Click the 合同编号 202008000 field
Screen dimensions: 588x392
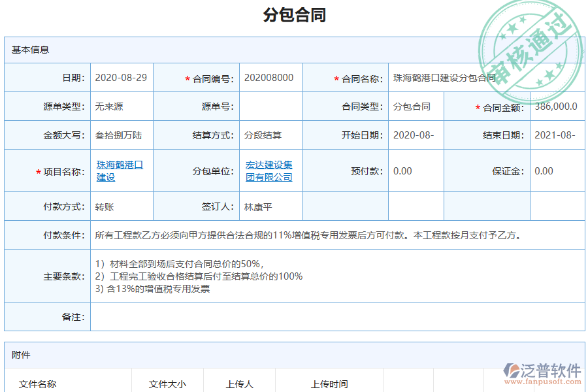(269, 76)
